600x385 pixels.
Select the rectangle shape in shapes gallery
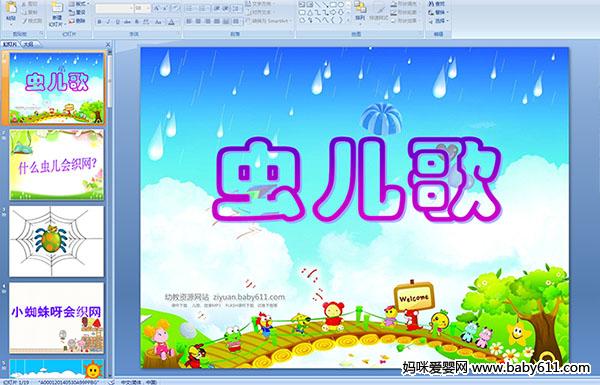(x=333, y=5)
